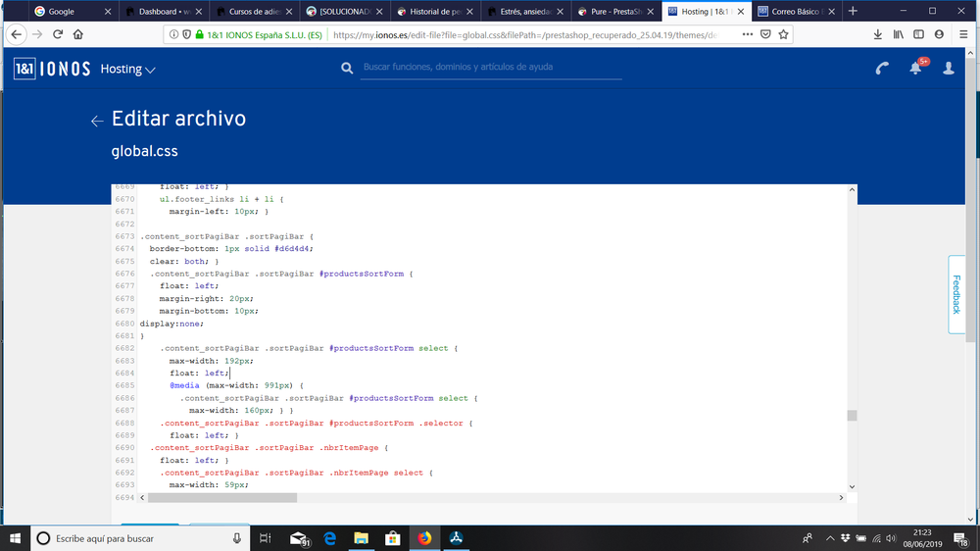
Task: Open page actions three-dots menu
Action: pyautogui.click(x=748, y=34)
